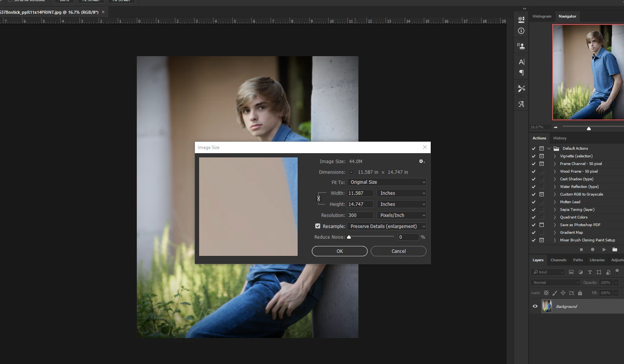Expand the Sepia Toning (layer) action

(555, 209)
